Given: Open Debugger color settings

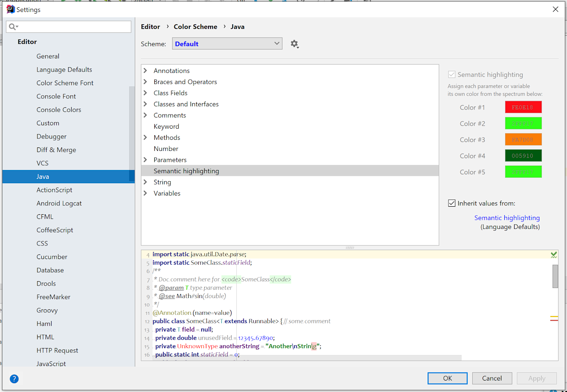Looking at the screenshot, I should pos(51,136).
